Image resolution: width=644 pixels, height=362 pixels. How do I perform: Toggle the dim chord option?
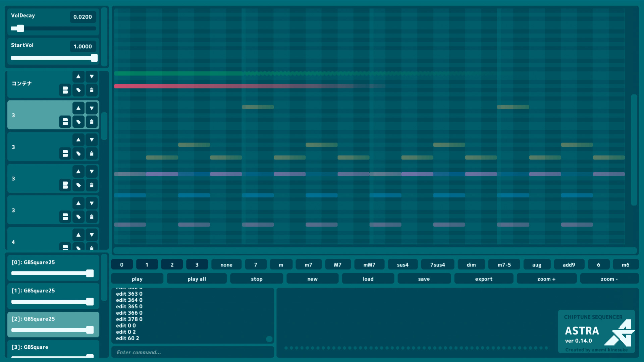tap(471, 264)
